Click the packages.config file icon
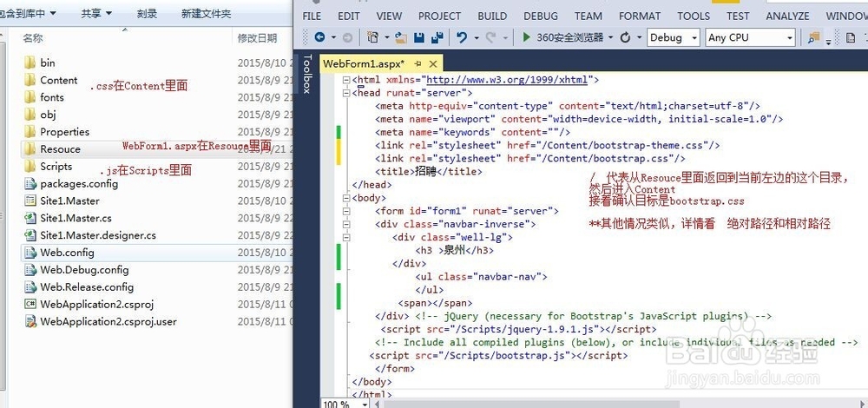This screenshot has width=868, height=408. (30, 183)
